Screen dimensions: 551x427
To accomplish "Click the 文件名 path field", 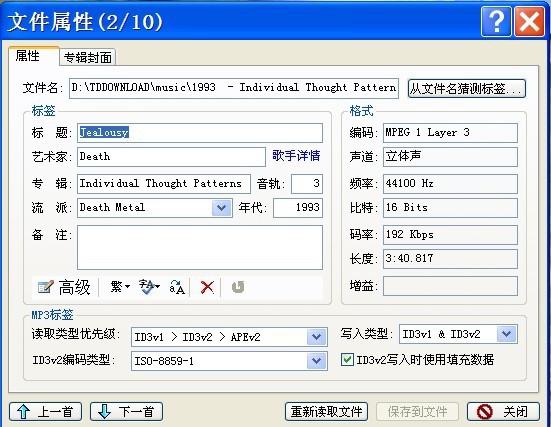I will (x=234, y=88).
